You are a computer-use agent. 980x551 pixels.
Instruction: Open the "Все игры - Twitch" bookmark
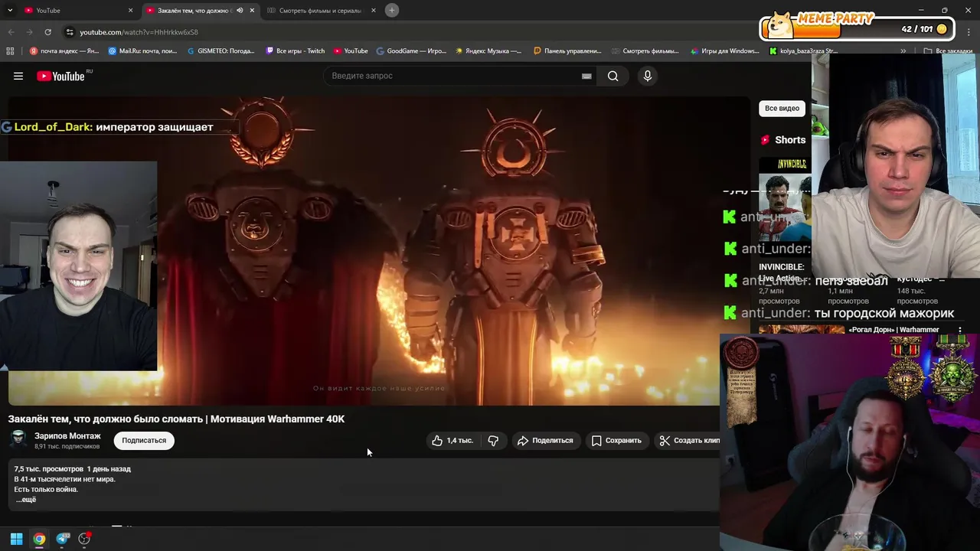click(x=296, y=51)
